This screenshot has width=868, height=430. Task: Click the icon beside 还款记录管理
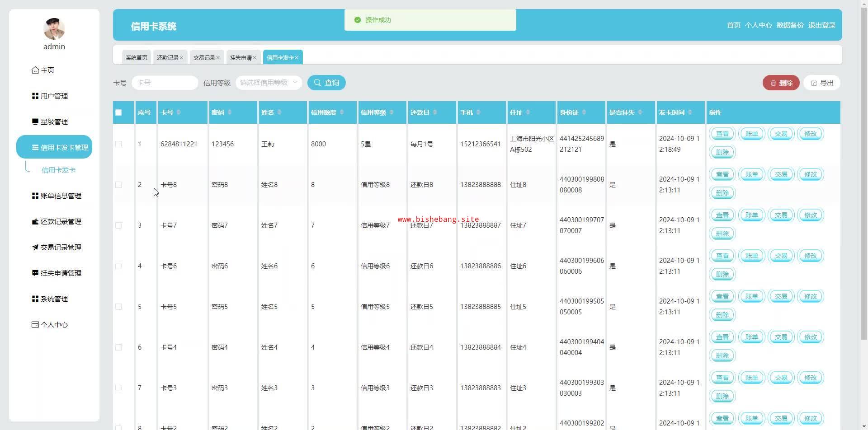(35, 221)
